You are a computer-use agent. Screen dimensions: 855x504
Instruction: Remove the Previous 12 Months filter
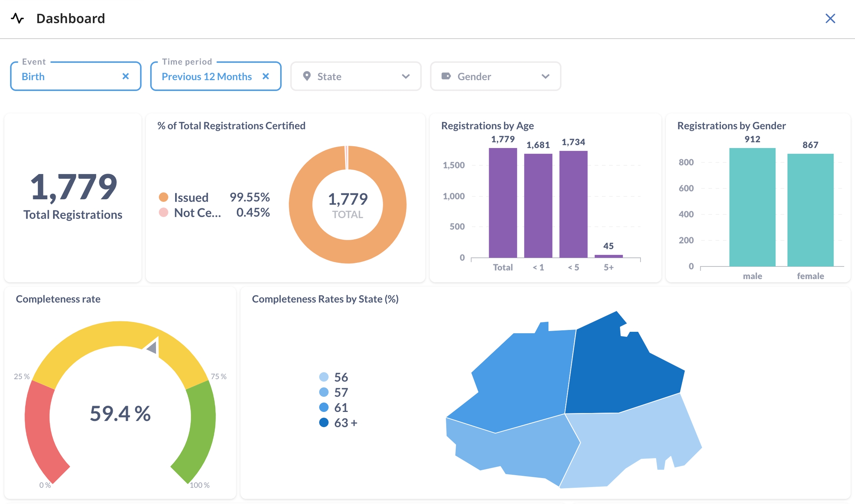[x=266, y=76]
